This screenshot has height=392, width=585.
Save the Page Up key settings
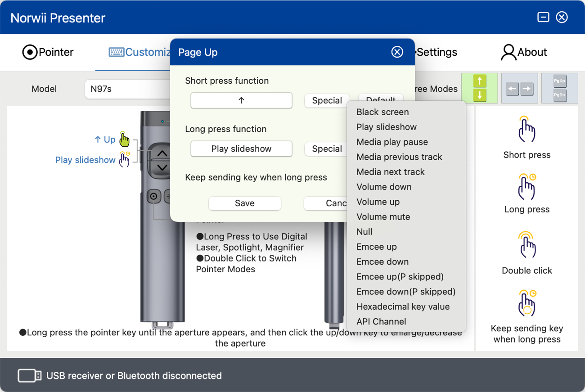pos(245,203)
